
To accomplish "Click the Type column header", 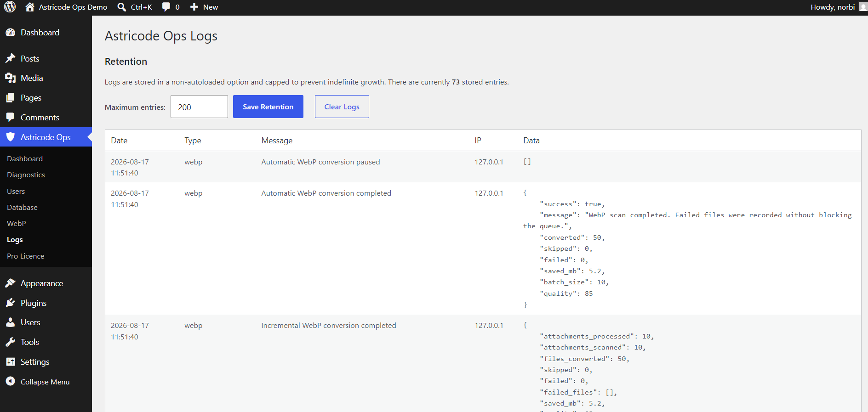I will pyautogui.click(x=193, y=141).
